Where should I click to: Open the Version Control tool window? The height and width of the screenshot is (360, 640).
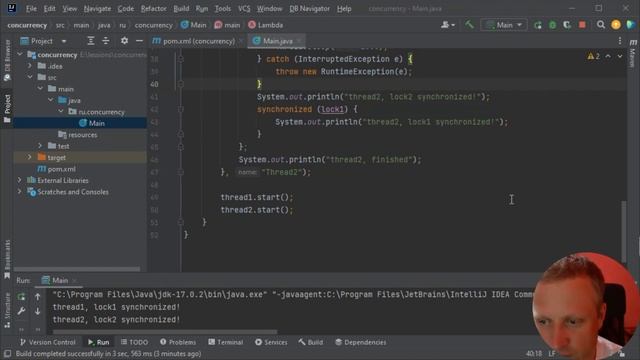(48, 342)
